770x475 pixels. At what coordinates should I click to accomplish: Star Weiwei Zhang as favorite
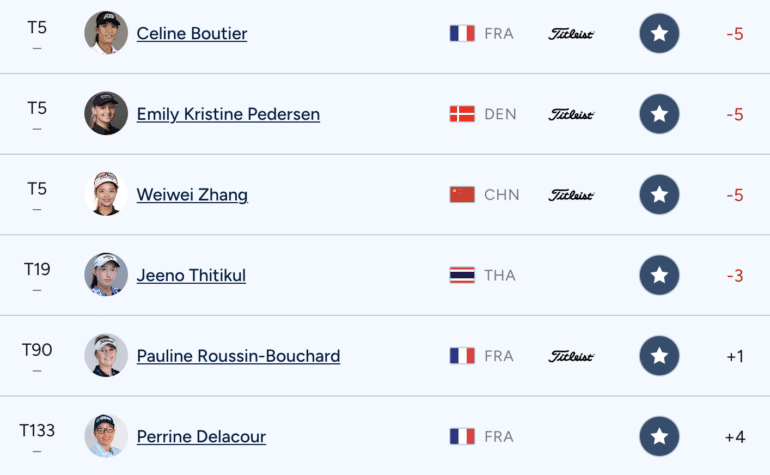[659, 195]
